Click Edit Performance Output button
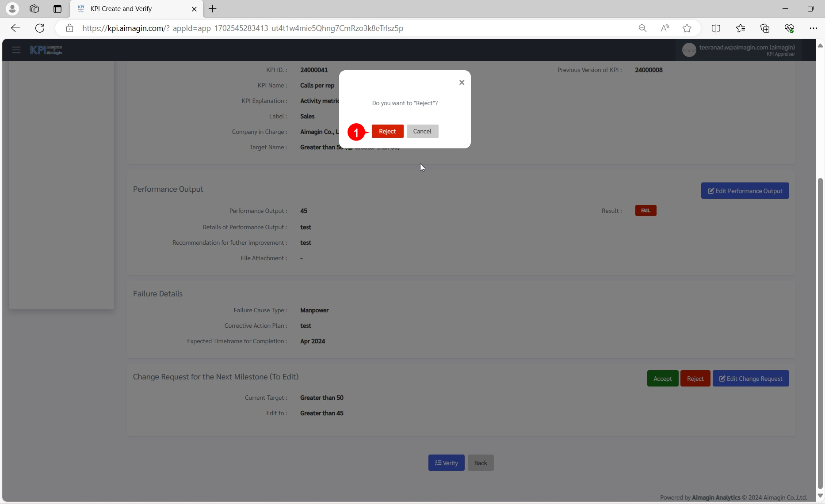Viewport: 825px width, 504px height. [x=745, y=191]
